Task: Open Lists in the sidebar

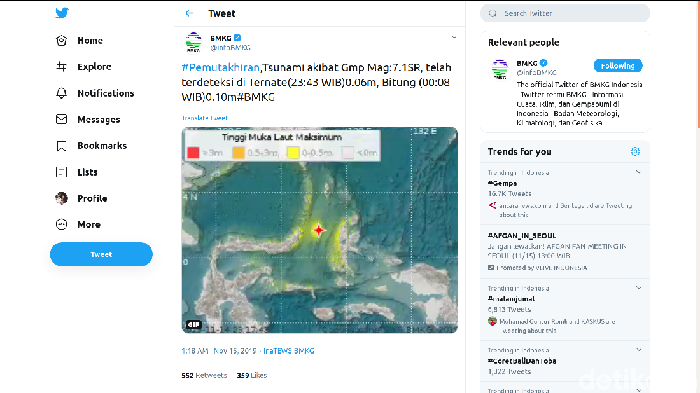Action: 76,172
